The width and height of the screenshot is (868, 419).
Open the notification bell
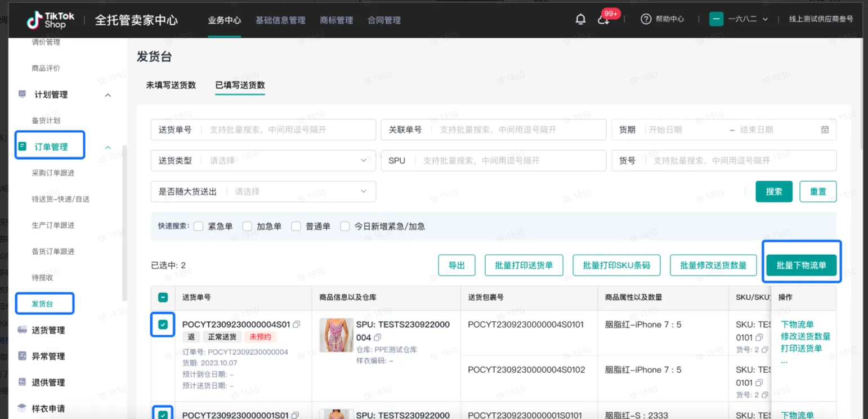(580, 19)
